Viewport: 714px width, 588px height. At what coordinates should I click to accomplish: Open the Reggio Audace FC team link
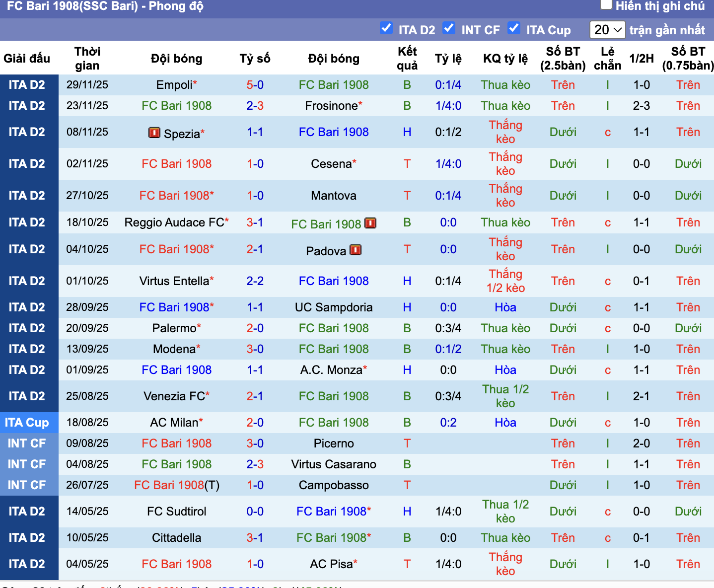[174, 222]
